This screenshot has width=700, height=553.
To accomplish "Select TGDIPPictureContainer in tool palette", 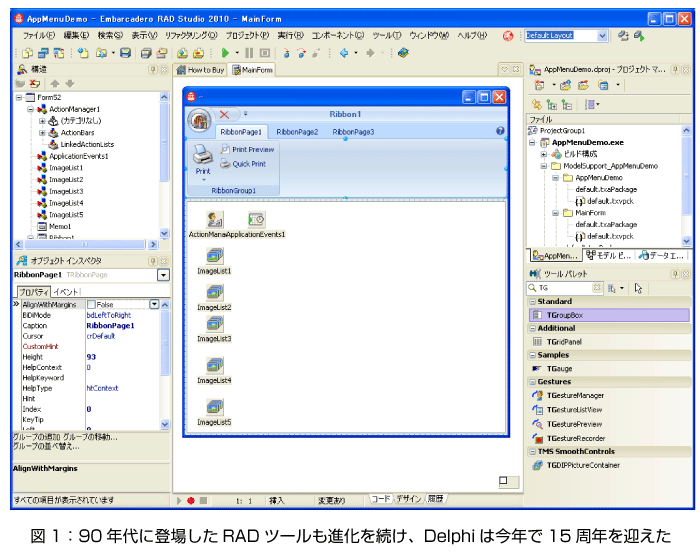I will [576, 466].
